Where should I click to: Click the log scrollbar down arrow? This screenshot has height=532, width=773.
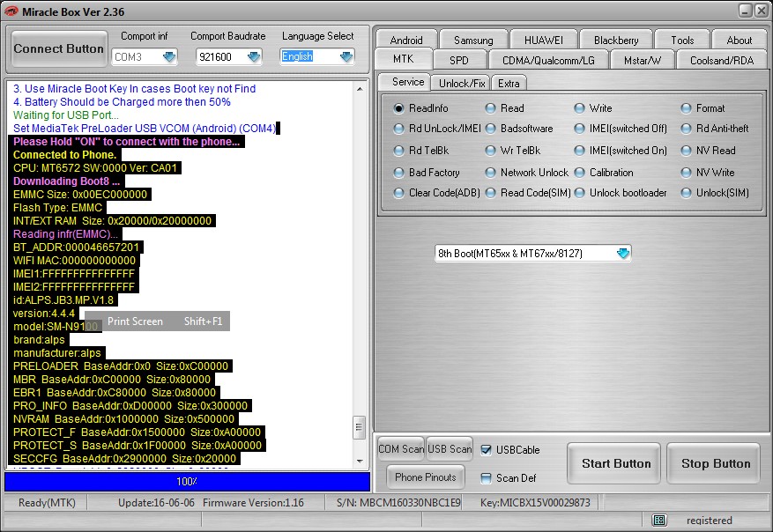[x=360, y=461]
